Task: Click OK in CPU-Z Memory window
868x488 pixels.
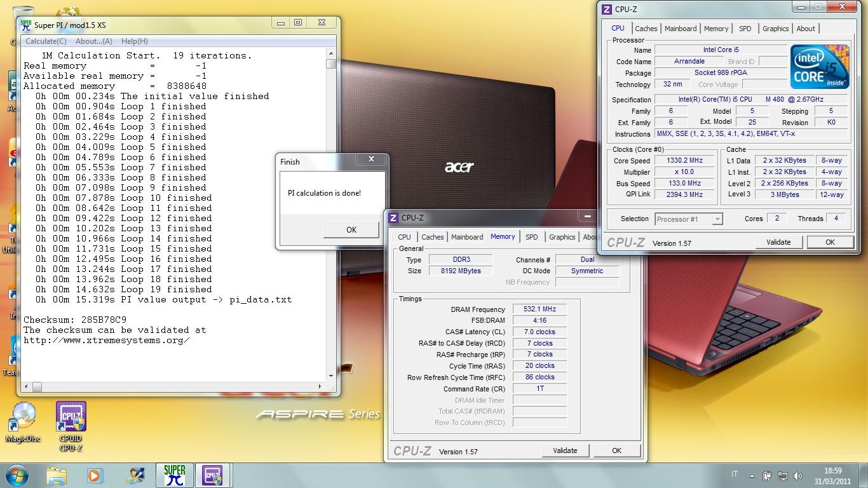Action: pyautogui.click(x=616, y=451)
